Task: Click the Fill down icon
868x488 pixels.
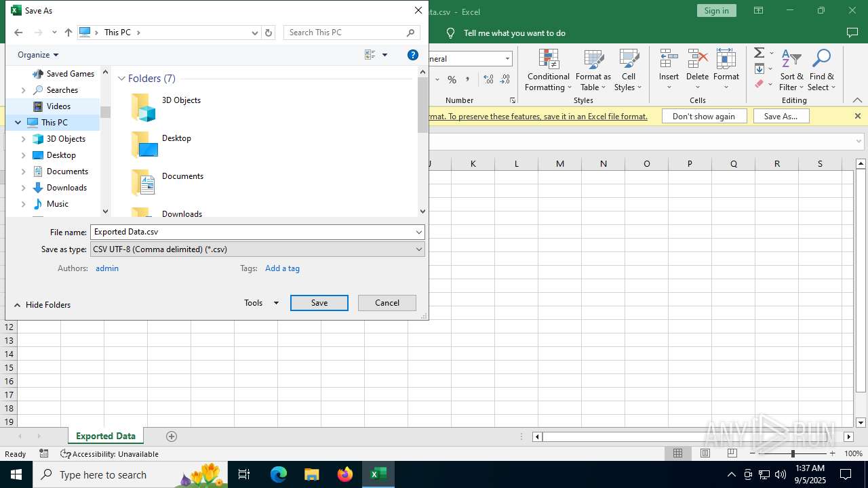Action: point(759,68)
